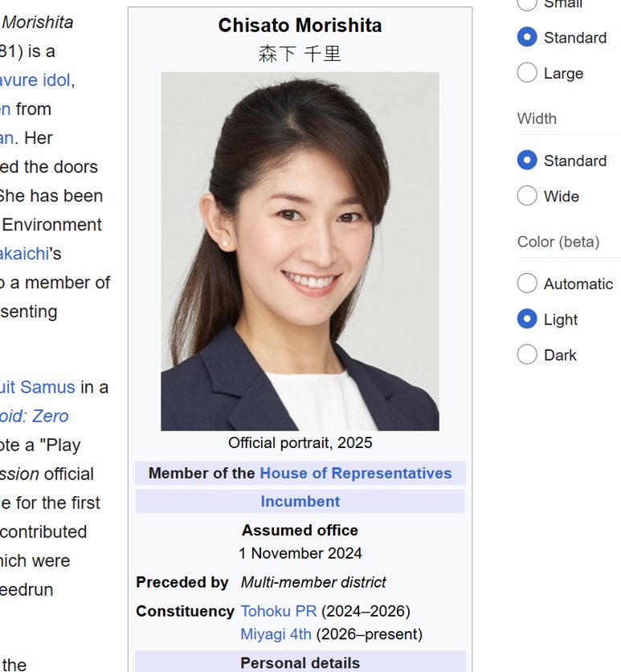
Task: Select the Standard text size option
Action: tap(527, 37)
